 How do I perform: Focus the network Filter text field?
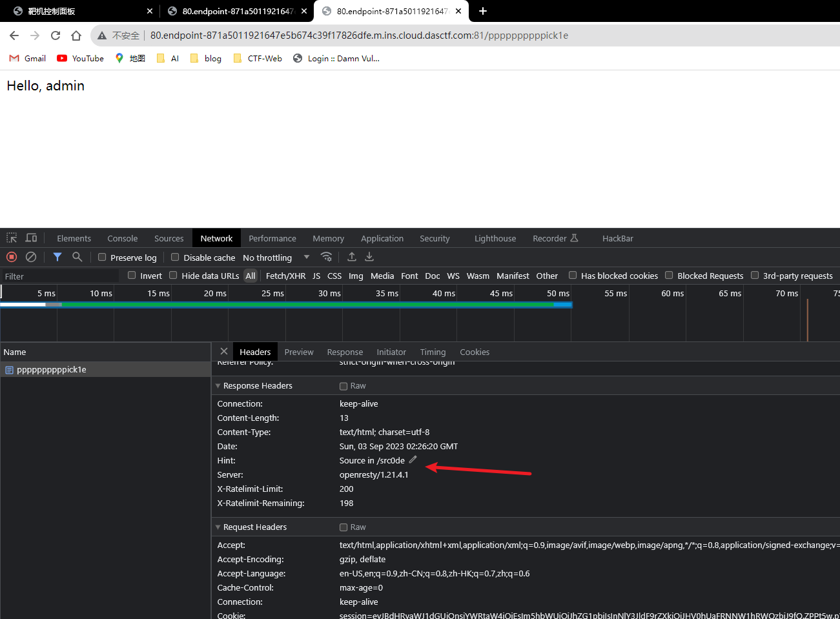[x=60, y=276]
